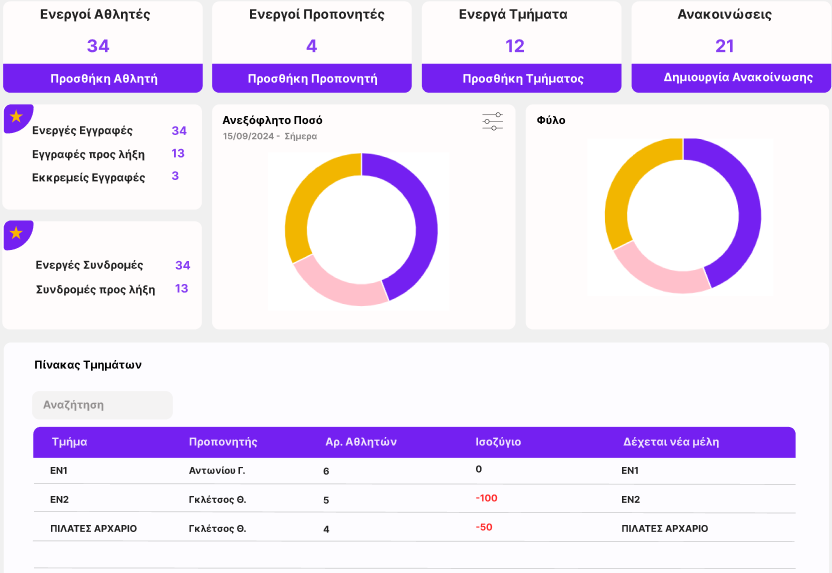Click the star badge on the Εγγραφές card
The width and height of the screenshot is (832, 573).
(x=17, y=117)
